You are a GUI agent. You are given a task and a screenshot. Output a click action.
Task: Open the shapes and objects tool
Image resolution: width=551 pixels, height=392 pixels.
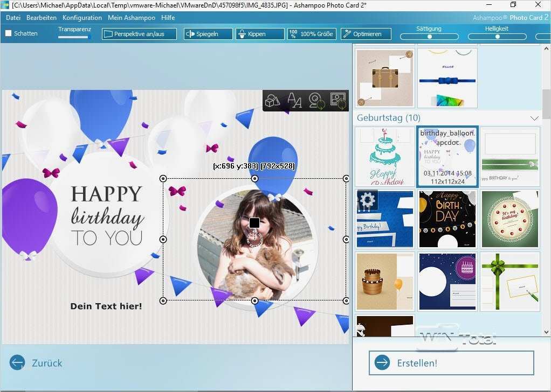point(272,100)
